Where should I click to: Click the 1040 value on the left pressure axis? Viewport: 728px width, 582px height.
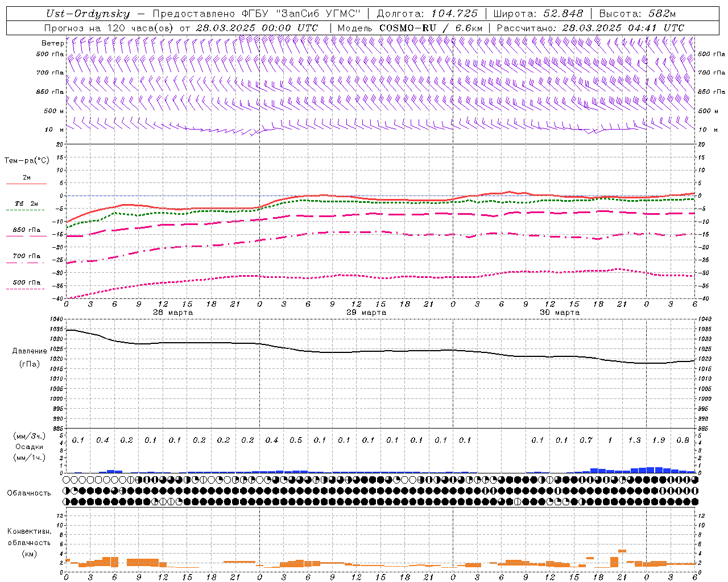[57, 319]
